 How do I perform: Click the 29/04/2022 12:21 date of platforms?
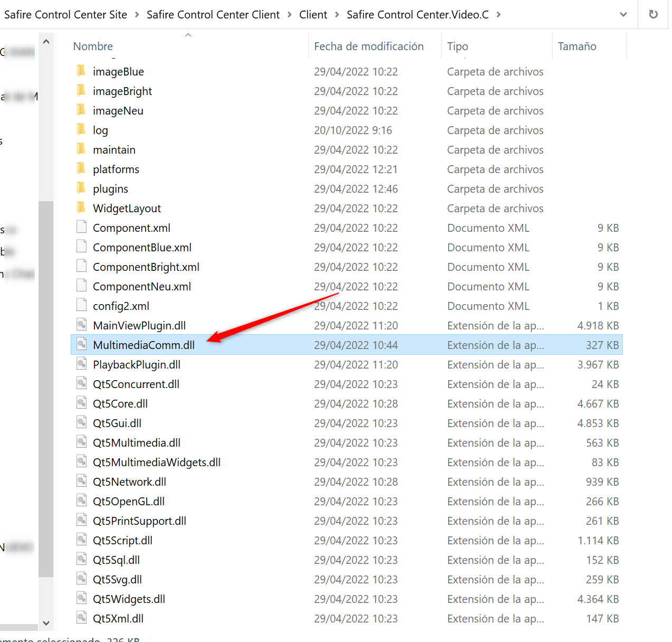coord(356,169)
